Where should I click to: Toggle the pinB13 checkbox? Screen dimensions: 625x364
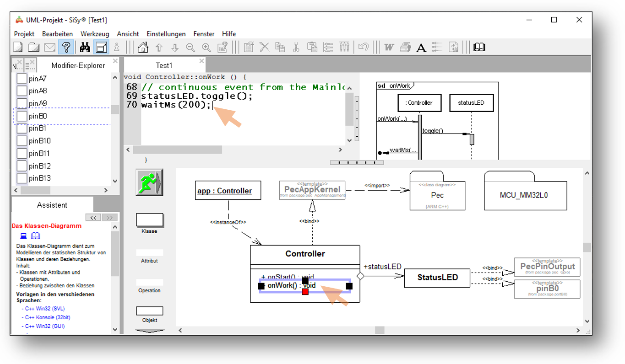[x=22, y=178]
